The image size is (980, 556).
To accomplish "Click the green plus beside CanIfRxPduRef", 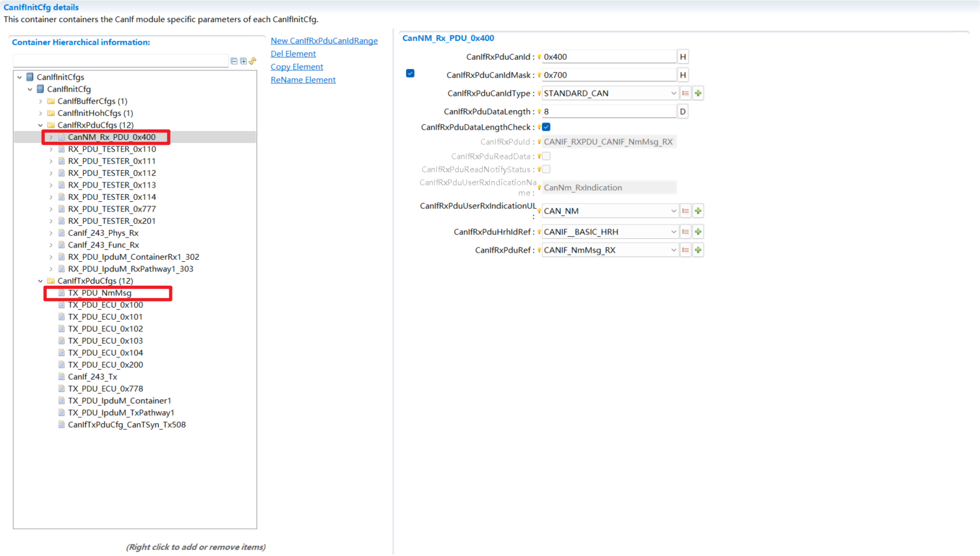I will point(698,249).
